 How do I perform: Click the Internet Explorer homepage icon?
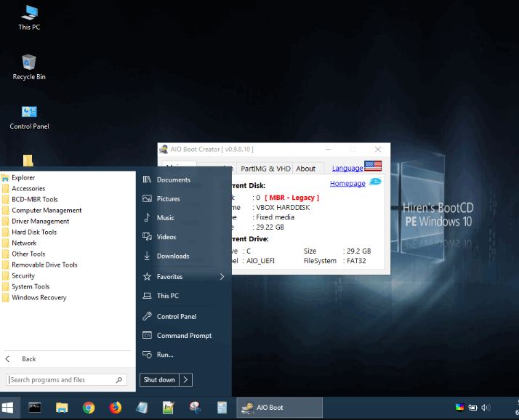pyautogui.click(x=375, y=182)
